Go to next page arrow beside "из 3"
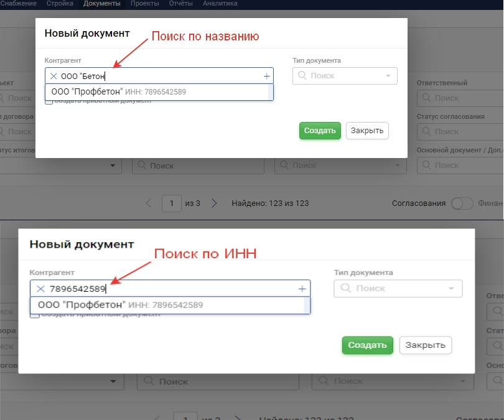Image resolution: width=504 pixels, height=420 pixels. coord(214,203)
